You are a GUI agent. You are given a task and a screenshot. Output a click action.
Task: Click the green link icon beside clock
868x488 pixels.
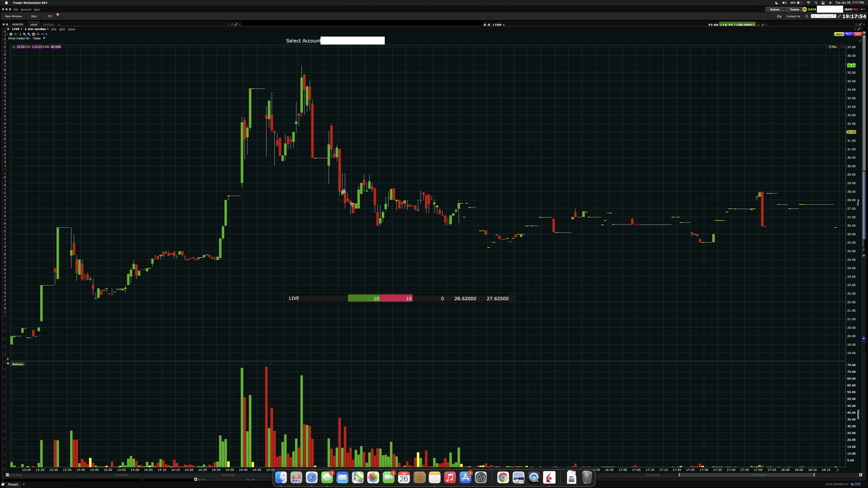(839, 16)
